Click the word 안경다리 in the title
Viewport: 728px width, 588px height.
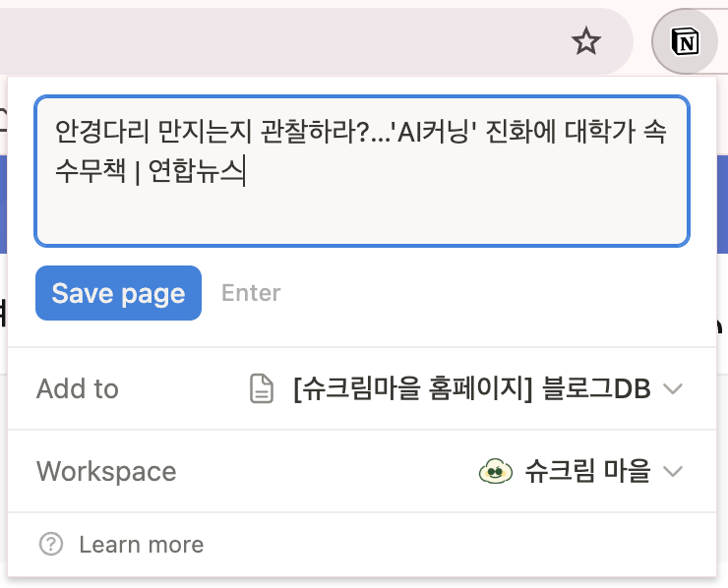[x=102, y=132]
